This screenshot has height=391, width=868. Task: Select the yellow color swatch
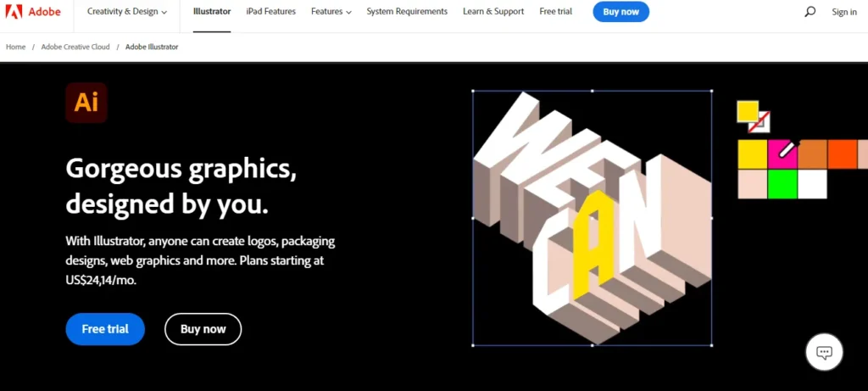pos(753,154)
